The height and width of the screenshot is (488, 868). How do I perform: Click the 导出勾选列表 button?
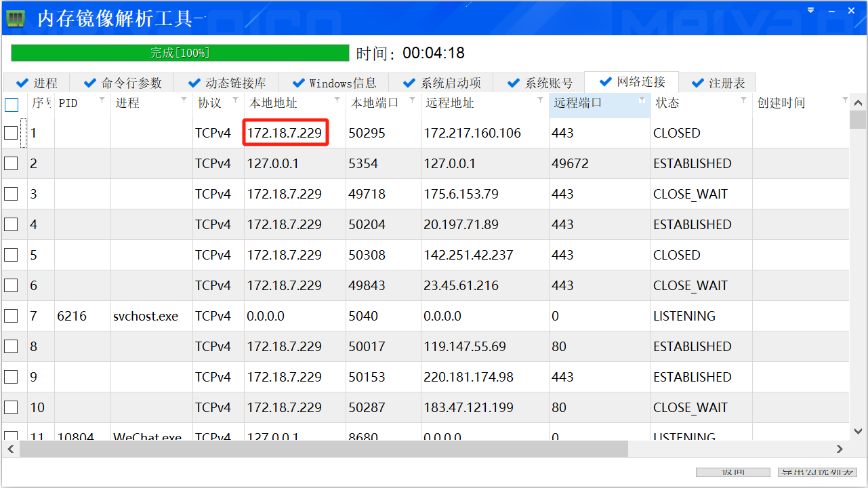[818, 472]
